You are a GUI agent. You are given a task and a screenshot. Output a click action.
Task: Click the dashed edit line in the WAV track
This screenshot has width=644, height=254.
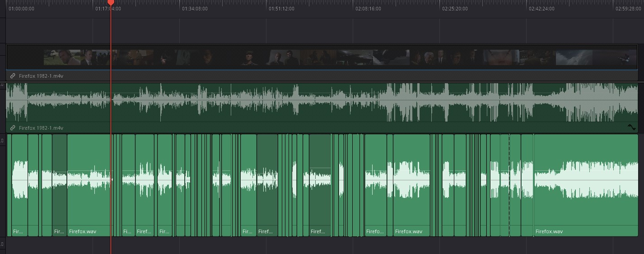click(509, 185)
